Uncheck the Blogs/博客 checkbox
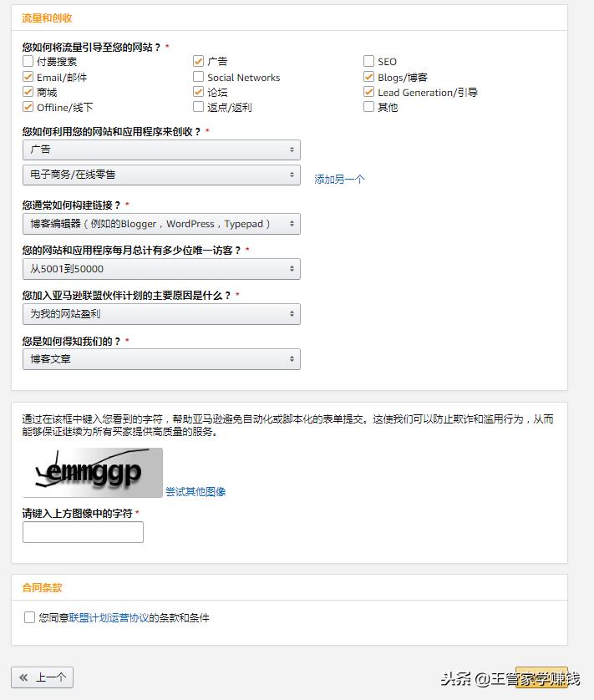The height and width of the screenshot is (700, 594). pyautogui.click(x=368, y=77)
